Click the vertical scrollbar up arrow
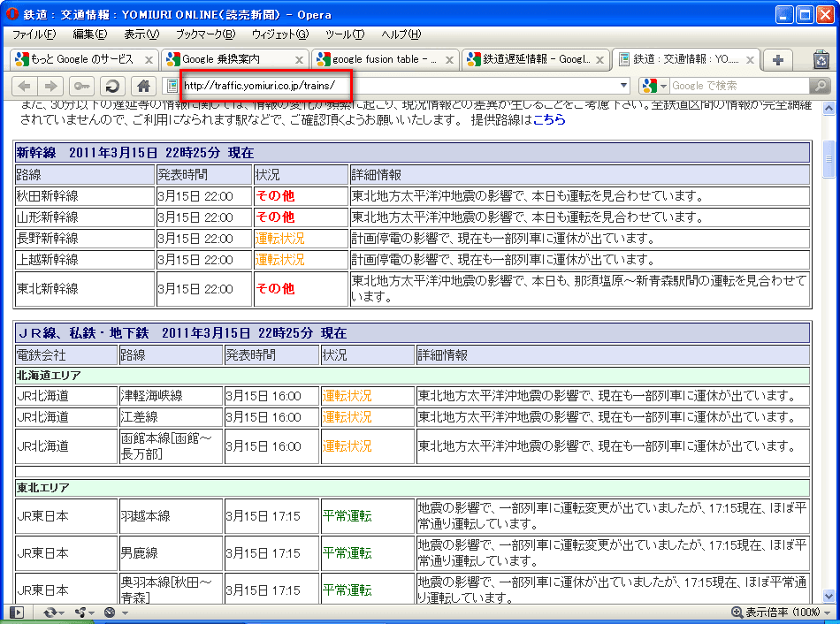 click(829, 109)
